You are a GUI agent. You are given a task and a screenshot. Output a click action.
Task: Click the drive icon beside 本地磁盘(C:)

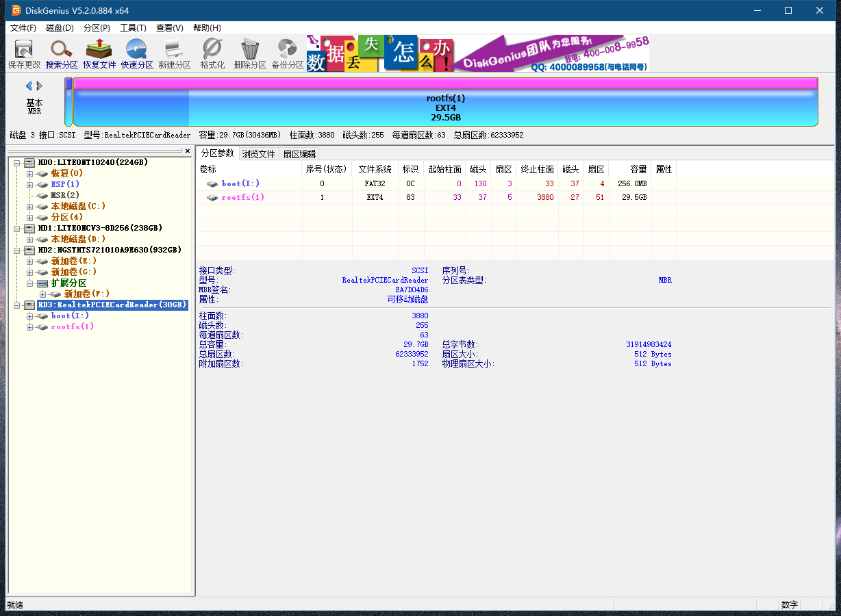point(42,206)
